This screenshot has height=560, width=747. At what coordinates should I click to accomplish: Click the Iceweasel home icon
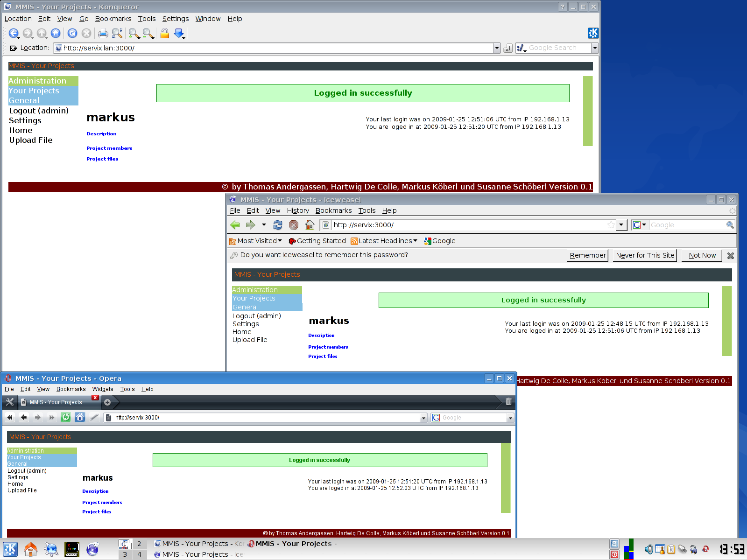click(310, 225)
